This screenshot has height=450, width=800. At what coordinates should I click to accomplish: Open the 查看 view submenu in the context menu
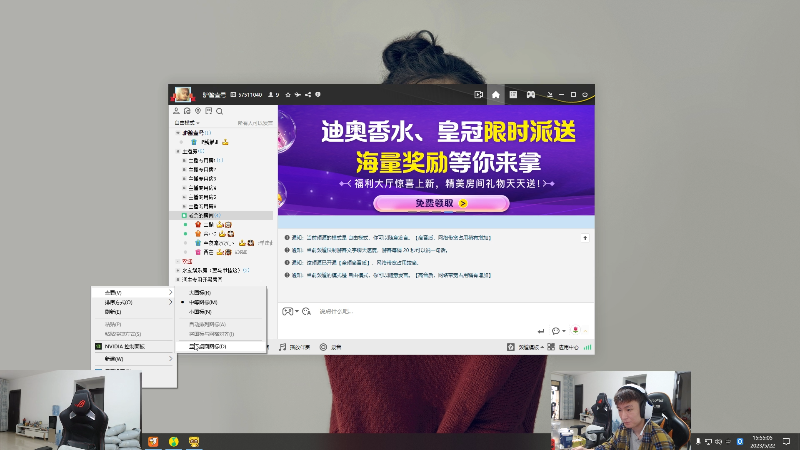134,292
